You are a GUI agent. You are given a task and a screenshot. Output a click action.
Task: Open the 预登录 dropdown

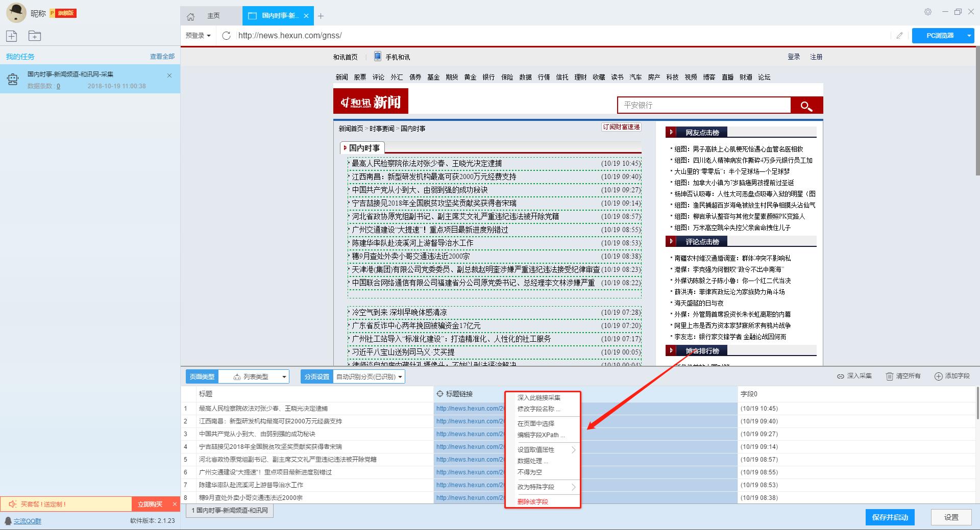[198, 35]
